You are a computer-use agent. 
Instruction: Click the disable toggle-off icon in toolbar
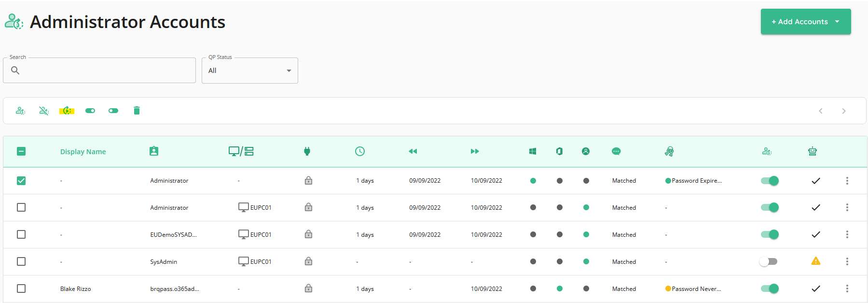(x=113, y=111)
